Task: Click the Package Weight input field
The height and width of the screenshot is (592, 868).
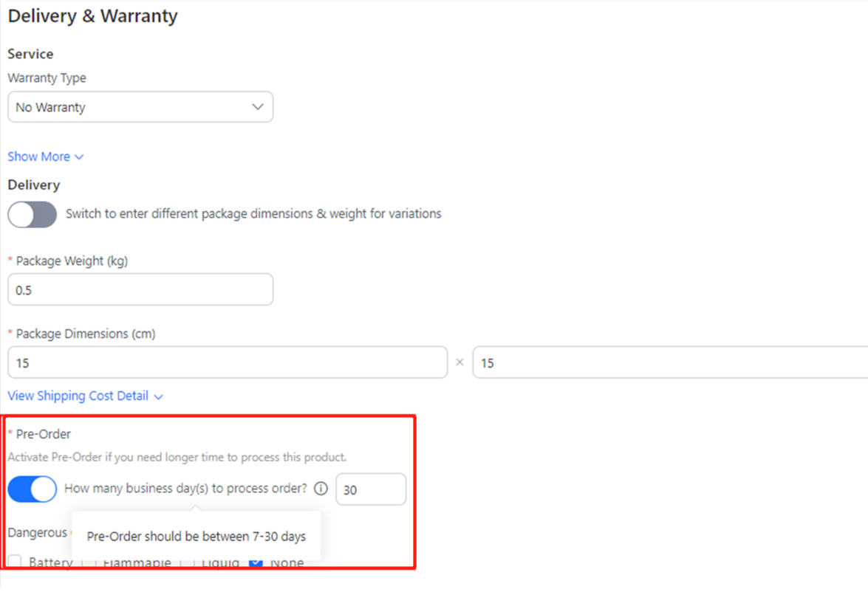Action: tap(140, 290)
